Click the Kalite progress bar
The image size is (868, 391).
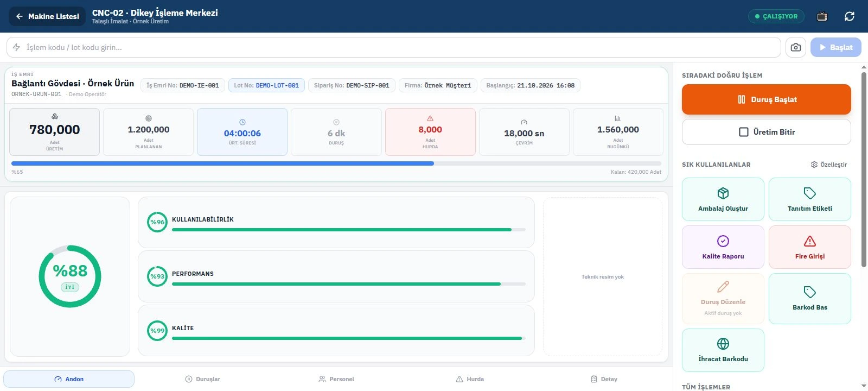[349, 338]
